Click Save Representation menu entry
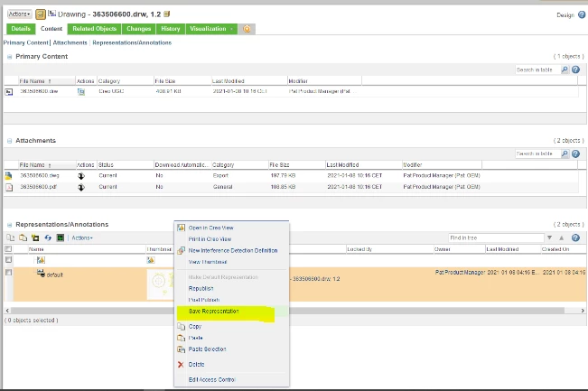The width and height of the screenshot is (588, 391). pos(214,312)
